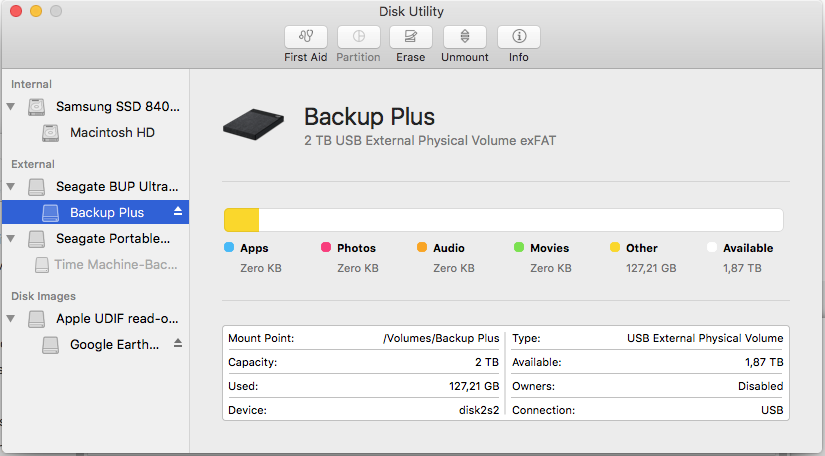Collapse the Apple UDIF read-only disclosure triangle

point(11,319)
